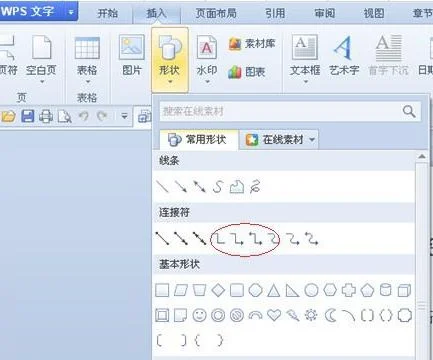The height and width of the screenshot is (360, 433).
Task: Choose the elbow arrow connector
Action: click(237, 239)
